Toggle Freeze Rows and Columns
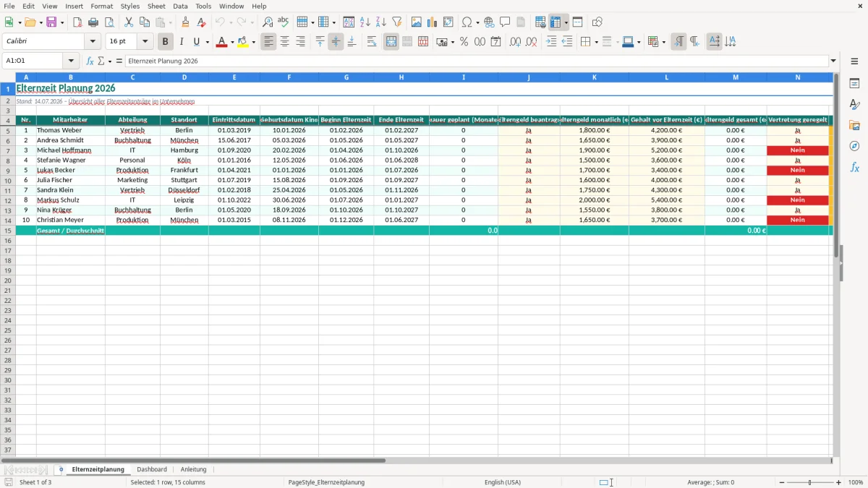 tap(556, 22)
